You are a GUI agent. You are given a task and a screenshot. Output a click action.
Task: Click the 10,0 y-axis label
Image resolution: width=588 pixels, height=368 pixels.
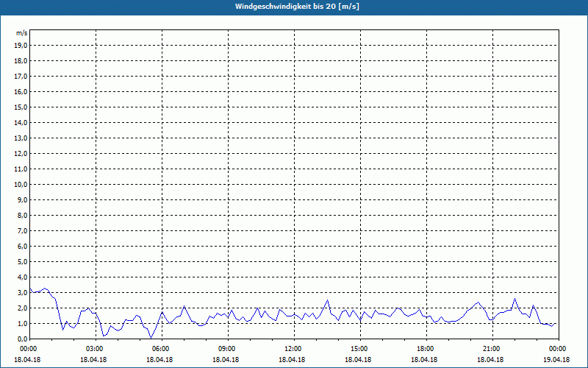(21, 185)
